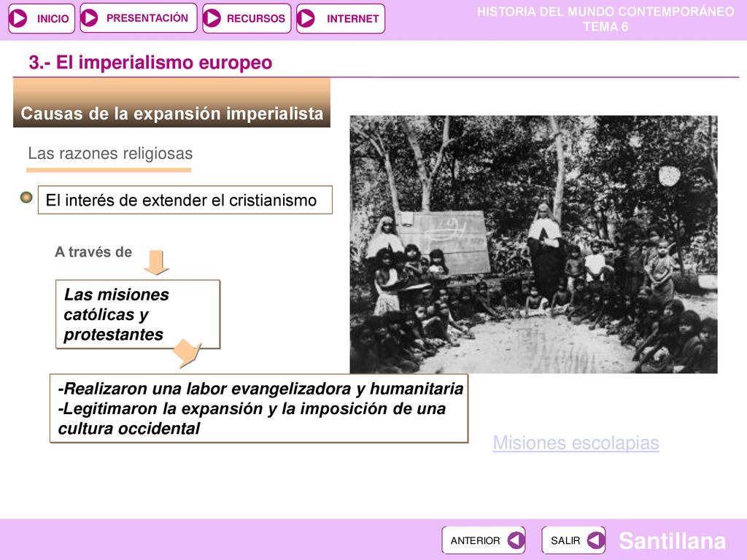Click the play arrow icon beside RECURSOS
747x560 pixels.
[212, 18]
